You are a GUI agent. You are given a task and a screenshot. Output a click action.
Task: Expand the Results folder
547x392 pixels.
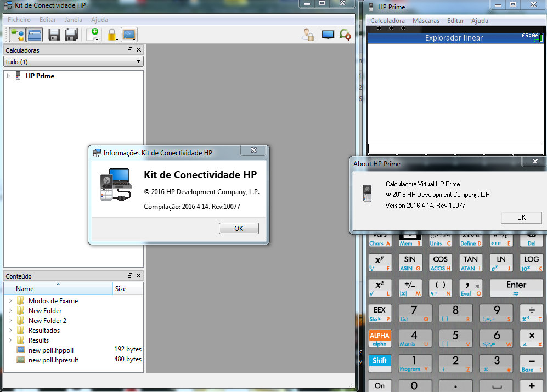(x=10, y=340)
